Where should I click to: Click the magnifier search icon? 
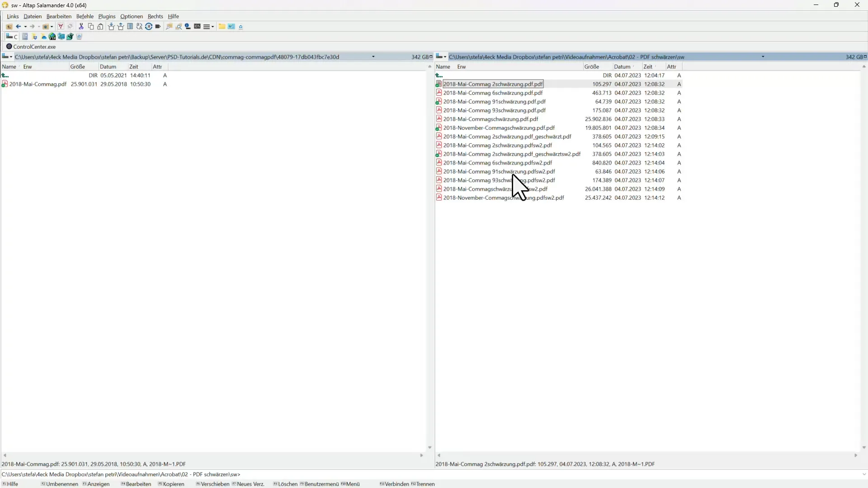click(x=179, y=27)
